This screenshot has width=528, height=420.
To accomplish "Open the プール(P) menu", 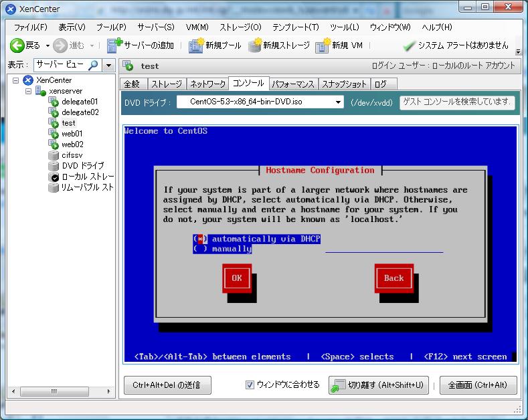I will point(111,27).
